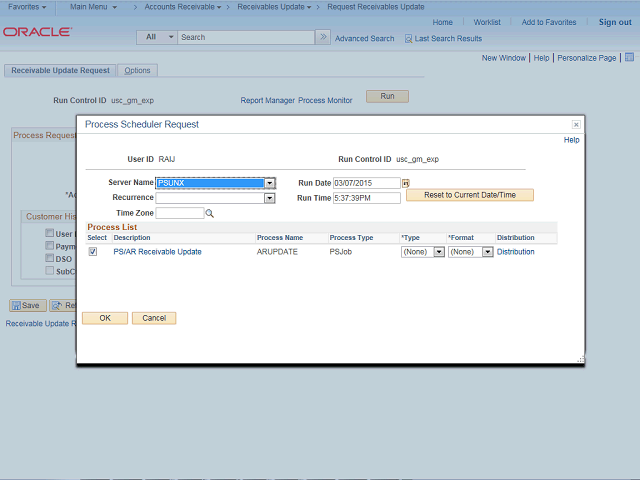Close the Process Scheduler Request dialog
The image size is (640, 480).
coord(576,125)
